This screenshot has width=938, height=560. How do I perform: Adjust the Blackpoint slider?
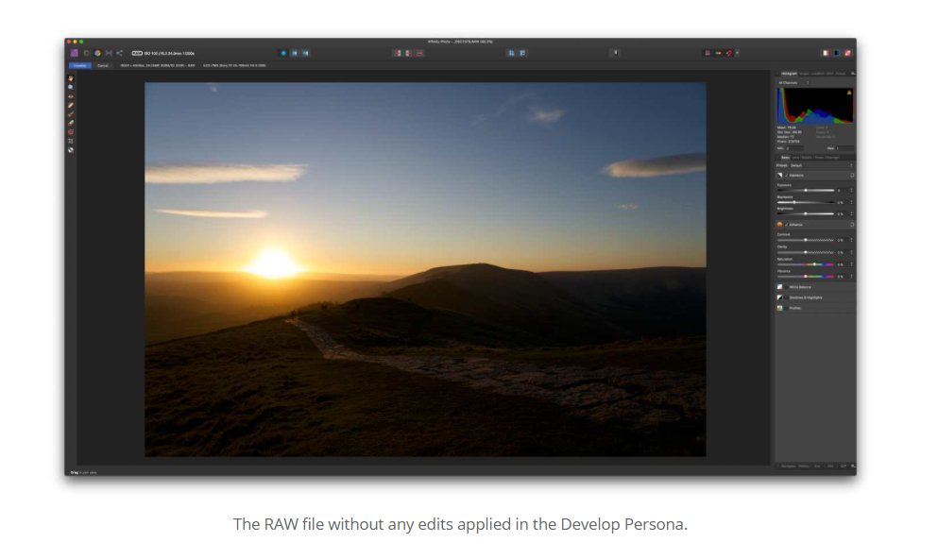805,202
